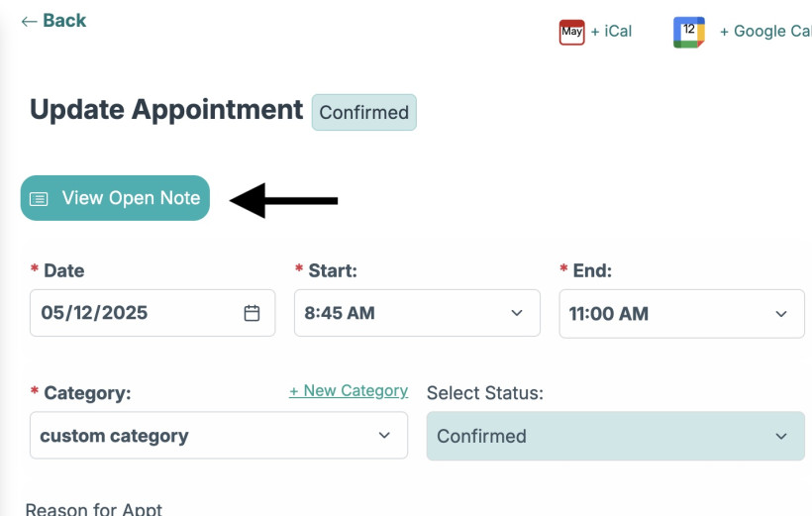The image size is (812, 516).
Task: Add appointment via + iCal link
Action: tap(611, 32)
